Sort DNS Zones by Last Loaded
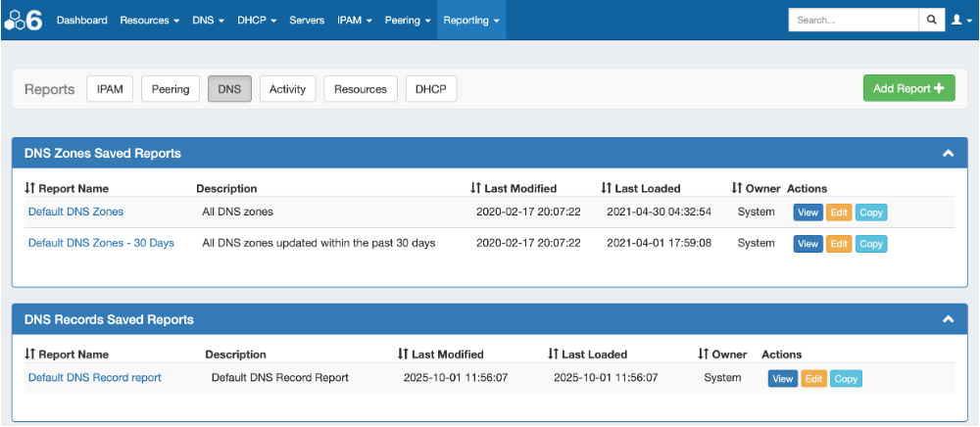The width and height of the screenshot is (980, 427). tap(641, 188)
